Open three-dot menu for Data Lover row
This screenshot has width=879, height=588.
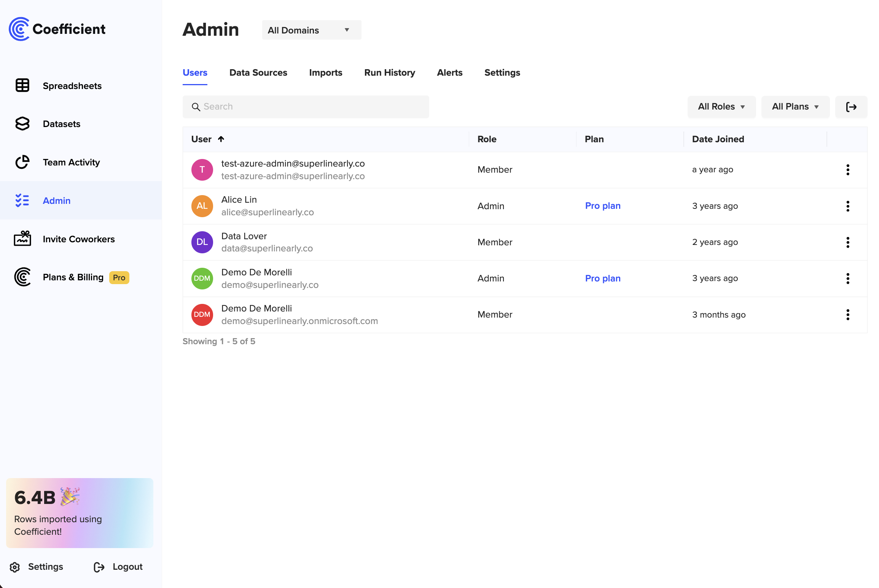click(x=848, y=242)
